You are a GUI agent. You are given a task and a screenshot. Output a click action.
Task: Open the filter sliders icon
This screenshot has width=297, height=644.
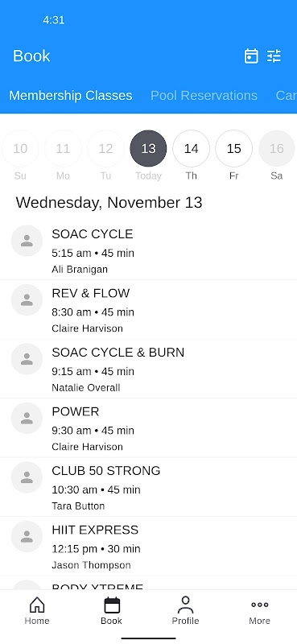(x=274, y=56)
